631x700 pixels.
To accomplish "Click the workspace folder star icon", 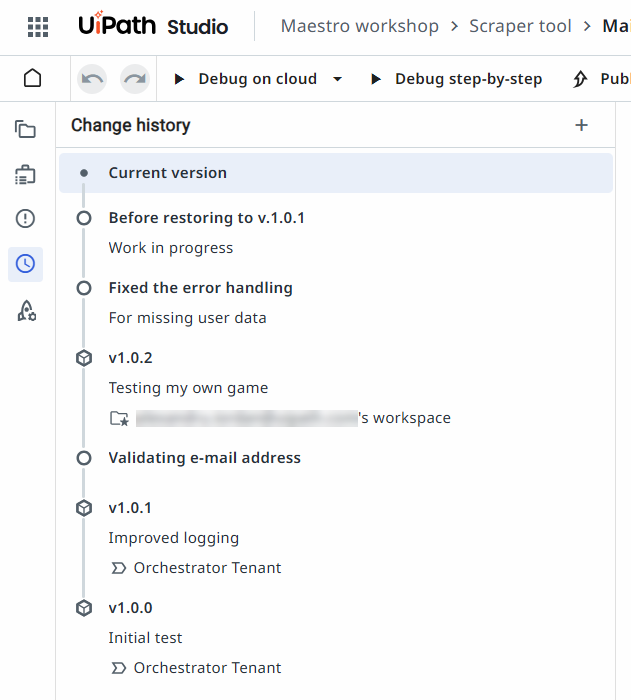I will pos(119,418).
